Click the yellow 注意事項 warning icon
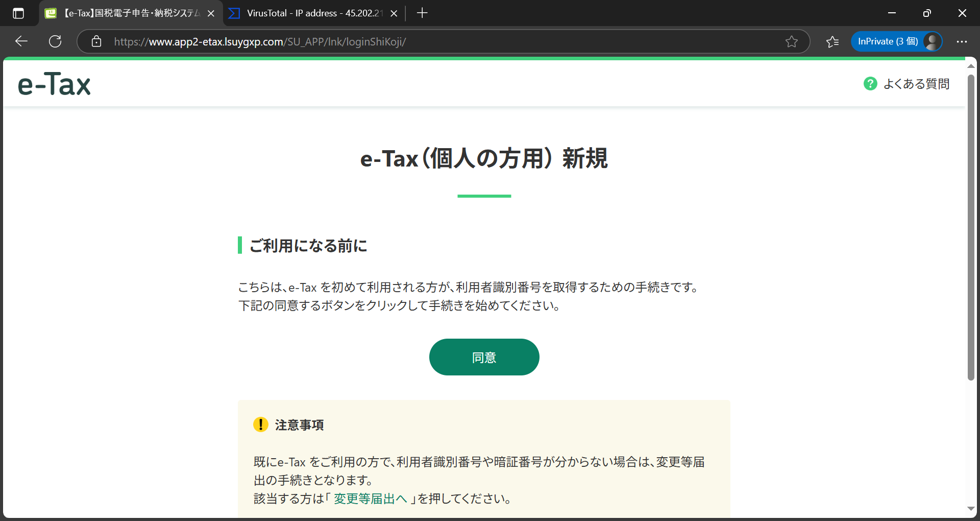Image resolution: width=980 pixels, height=521 pixels. (x=261, y=424)
